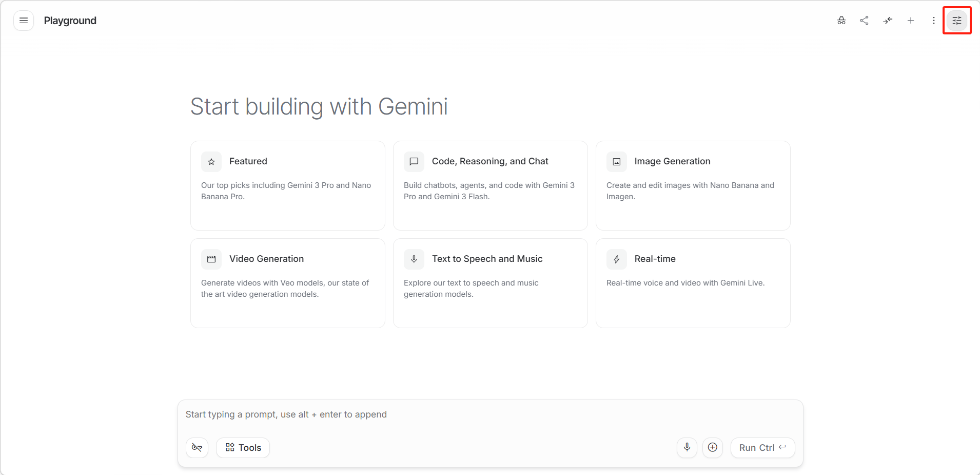980x475 pixels.
Task: Click the Text to Speech microphone icon
Action: tap(414, 259)
